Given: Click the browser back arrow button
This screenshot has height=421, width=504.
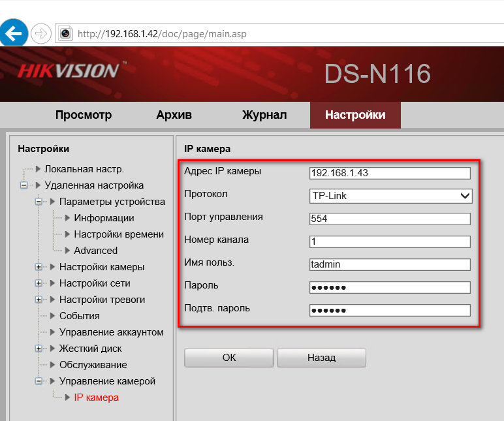Looking at the screenshot, I should click(14, 33).
